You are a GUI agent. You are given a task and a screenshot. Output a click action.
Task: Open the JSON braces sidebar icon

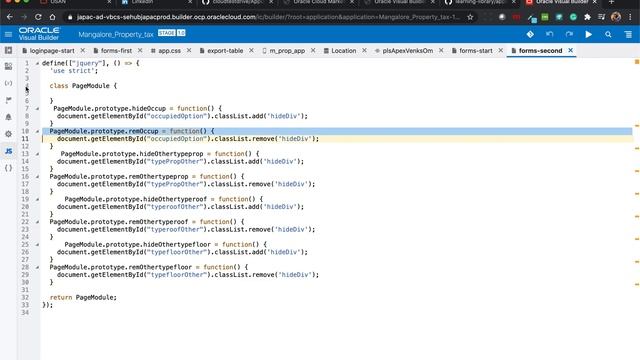click(8, 168)
